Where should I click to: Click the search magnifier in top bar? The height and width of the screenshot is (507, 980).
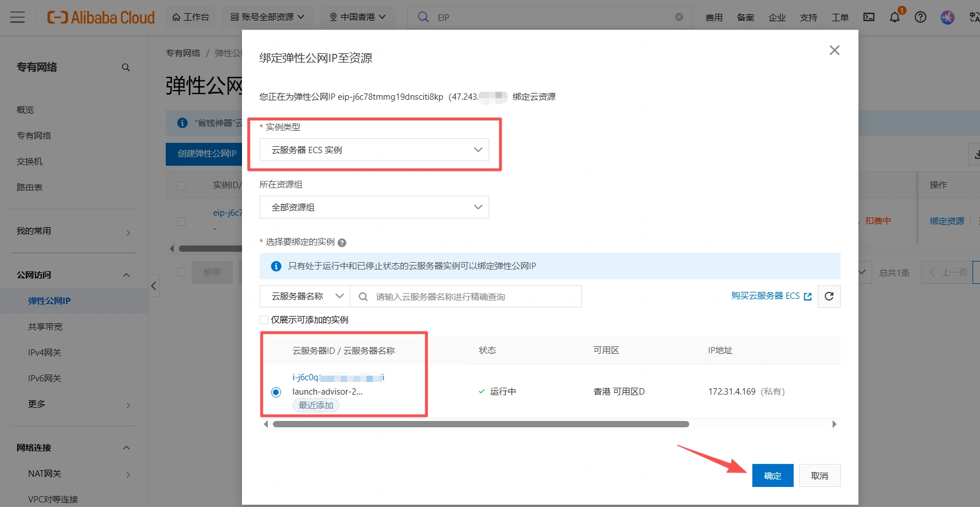tap(423, 17)
